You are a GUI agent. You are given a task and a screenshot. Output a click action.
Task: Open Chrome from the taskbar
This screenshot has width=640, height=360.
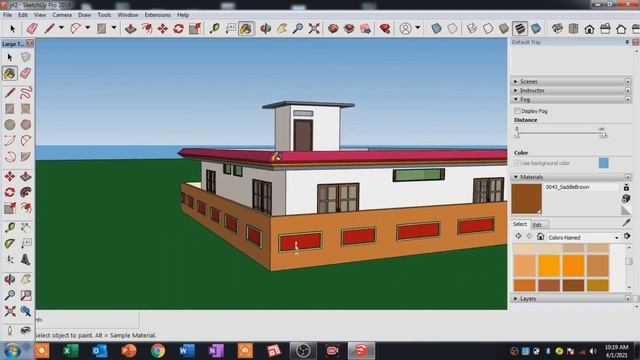pos(158,351)
